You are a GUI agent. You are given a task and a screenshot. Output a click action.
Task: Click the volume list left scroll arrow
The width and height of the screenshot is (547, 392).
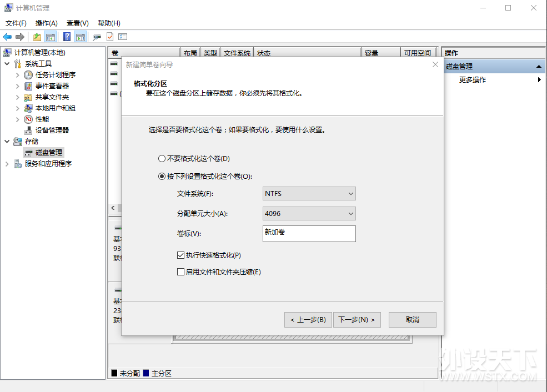coord(113,208)
